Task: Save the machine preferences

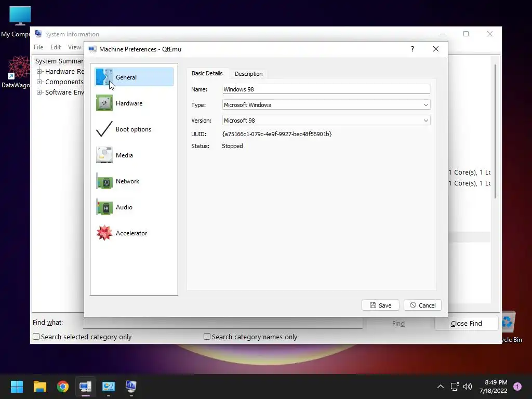Action: coord(380,305)
